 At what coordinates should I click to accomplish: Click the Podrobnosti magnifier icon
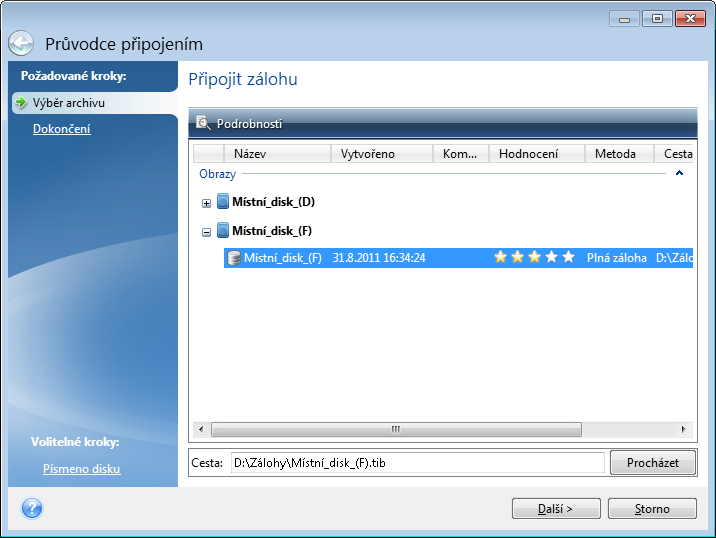click(203, 123)
